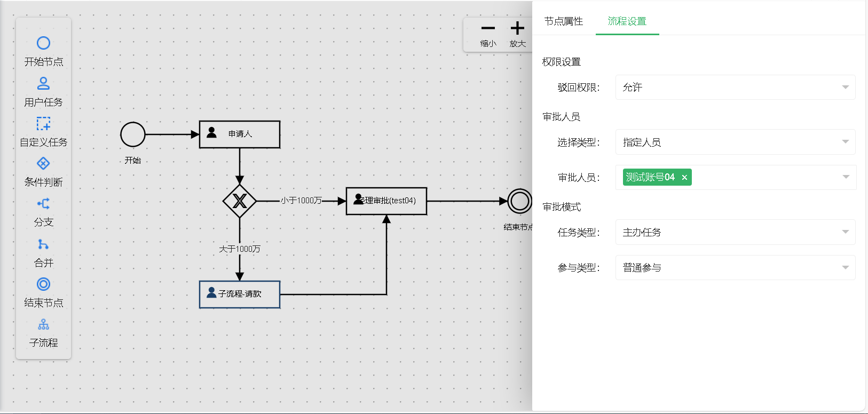
Task: Select the 子流程 hierarchy icon in palette
Action: click(43, 324)
